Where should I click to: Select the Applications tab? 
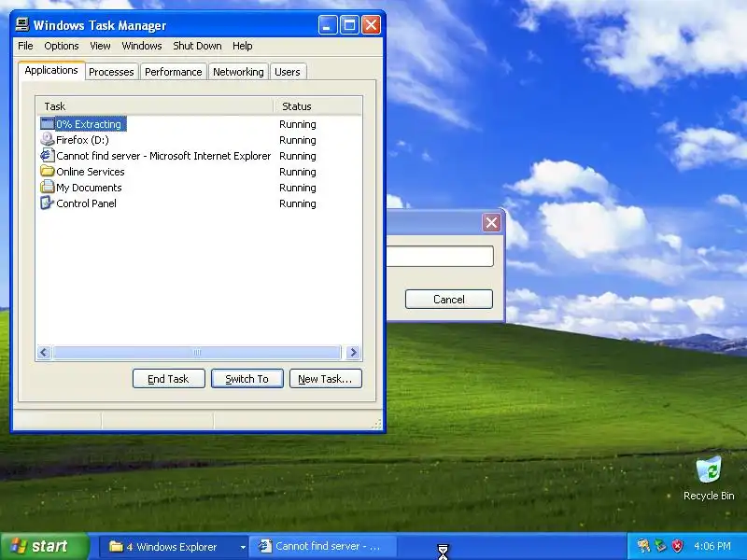pos(51,71)
